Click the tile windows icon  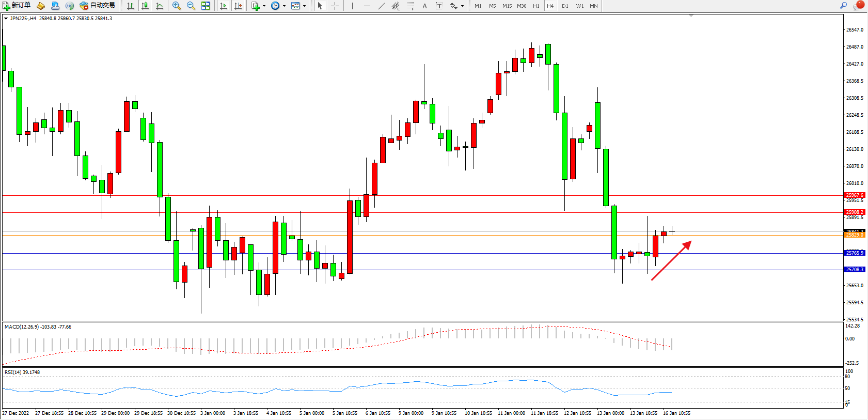tap(206, 6)
